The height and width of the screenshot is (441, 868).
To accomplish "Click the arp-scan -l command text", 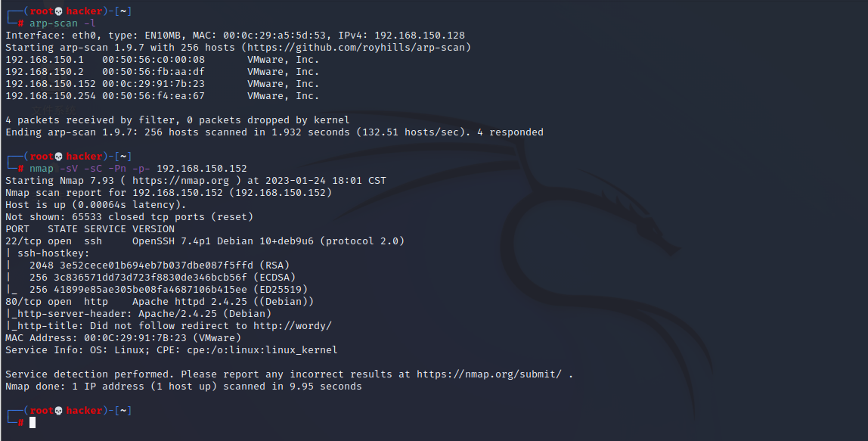I will 63,23.
